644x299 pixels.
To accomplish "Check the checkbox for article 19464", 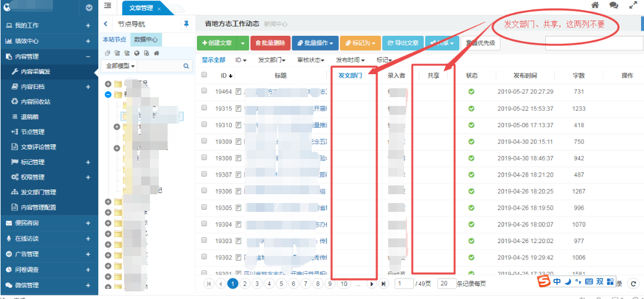I will [204, 91].
